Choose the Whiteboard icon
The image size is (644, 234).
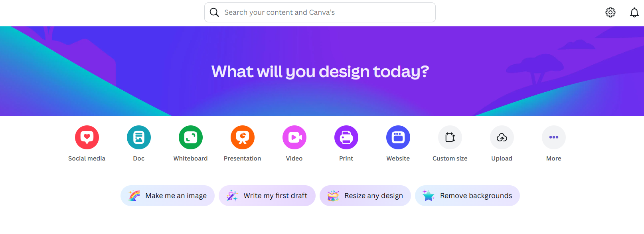coord(191,137)
